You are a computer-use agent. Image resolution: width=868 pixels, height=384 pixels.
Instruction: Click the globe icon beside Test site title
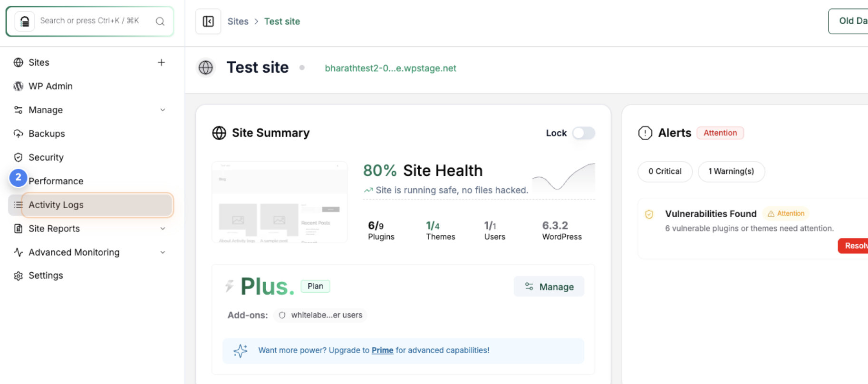[x=206, y=67]
